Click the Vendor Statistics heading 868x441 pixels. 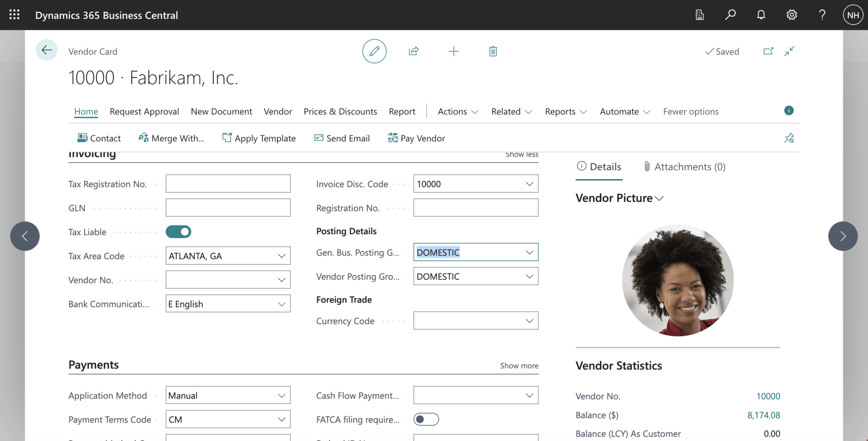(619, 366)
